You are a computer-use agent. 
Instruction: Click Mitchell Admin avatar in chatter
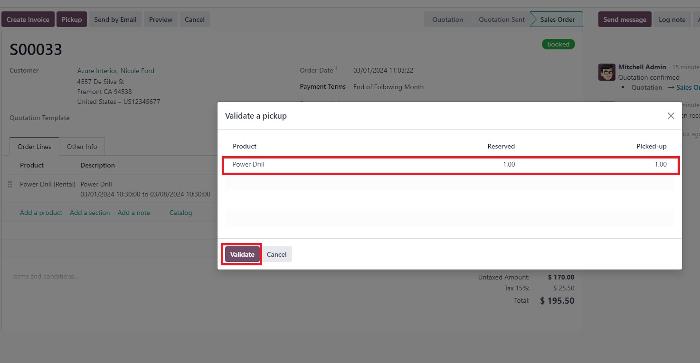point(606,72)
